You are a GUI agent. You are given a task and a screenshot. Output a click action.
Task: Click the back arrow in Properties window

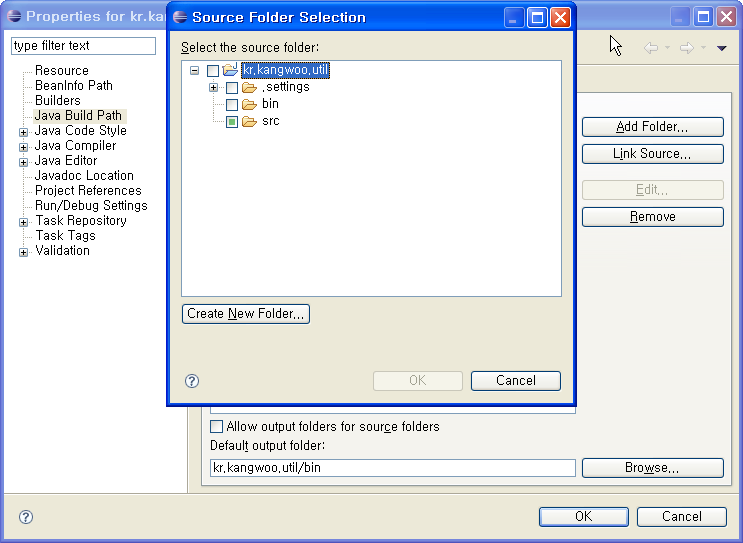(x=651, y=47)
